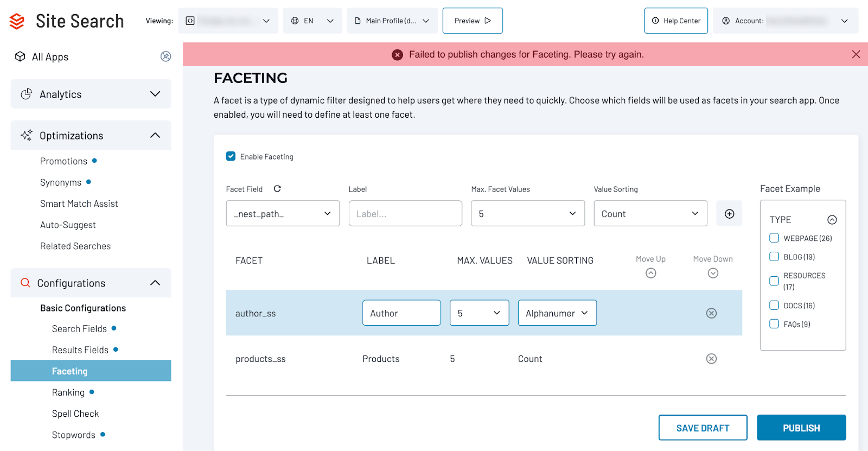The image size is (868, 451).
Task: Remove the author_ss facet row
Action: click(711, 313)
